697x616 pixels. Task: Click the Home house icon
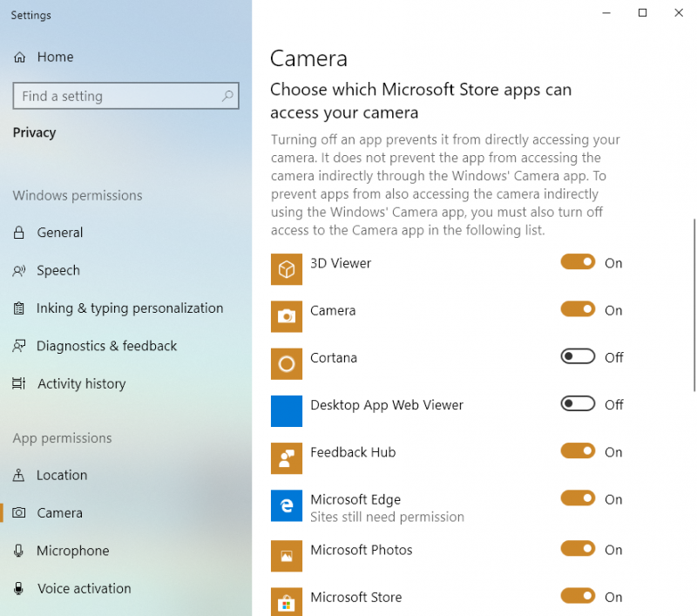coord(19,58)
